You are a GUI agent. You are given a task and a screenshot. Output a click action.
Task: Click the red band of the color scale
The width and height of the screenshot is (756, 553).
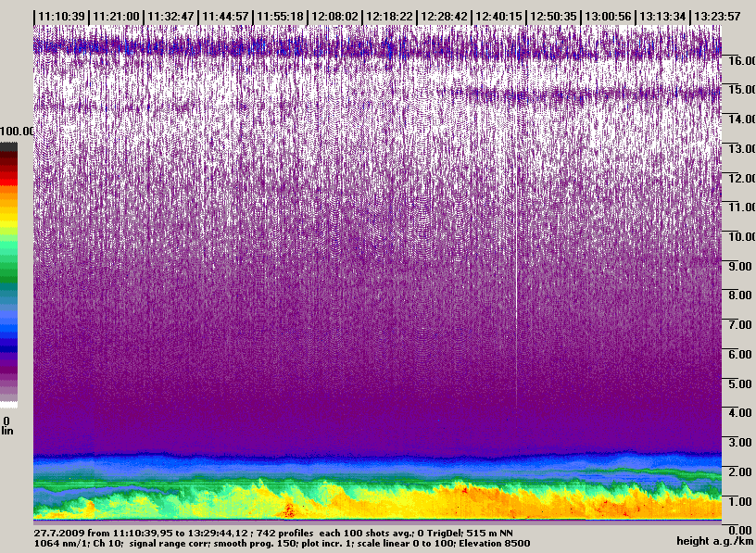tap(8, 181)
